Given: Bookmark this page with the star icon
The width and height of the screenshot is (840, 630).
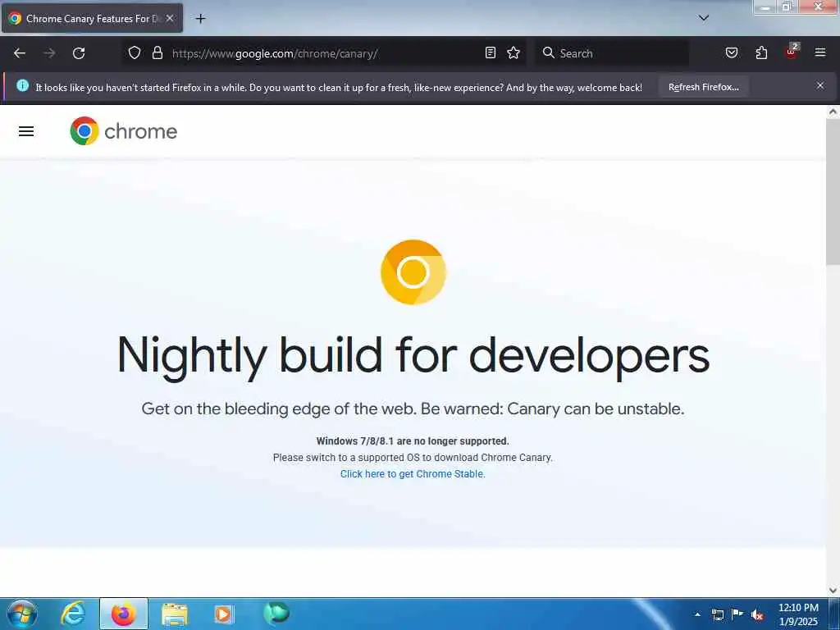Looking at the screenshot, I should [x=514, y=52].
